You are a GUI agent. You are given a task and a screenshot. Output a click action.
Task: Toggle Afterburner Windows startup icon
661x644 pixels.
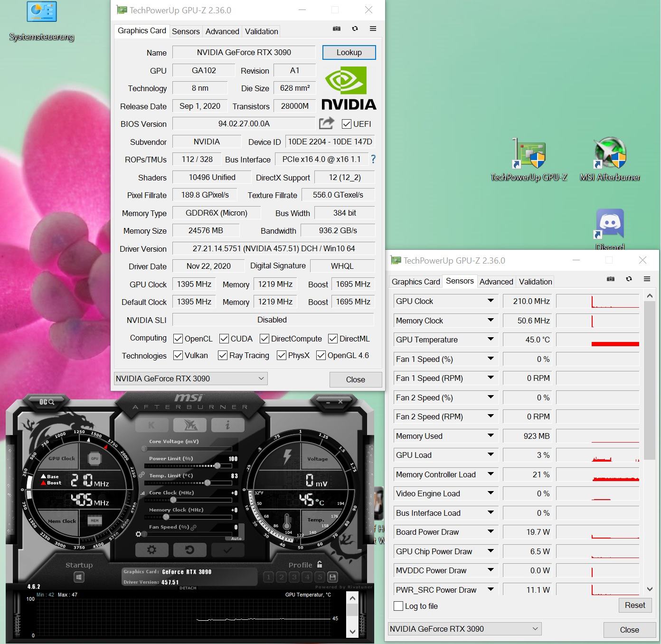(x=79, y=577)
